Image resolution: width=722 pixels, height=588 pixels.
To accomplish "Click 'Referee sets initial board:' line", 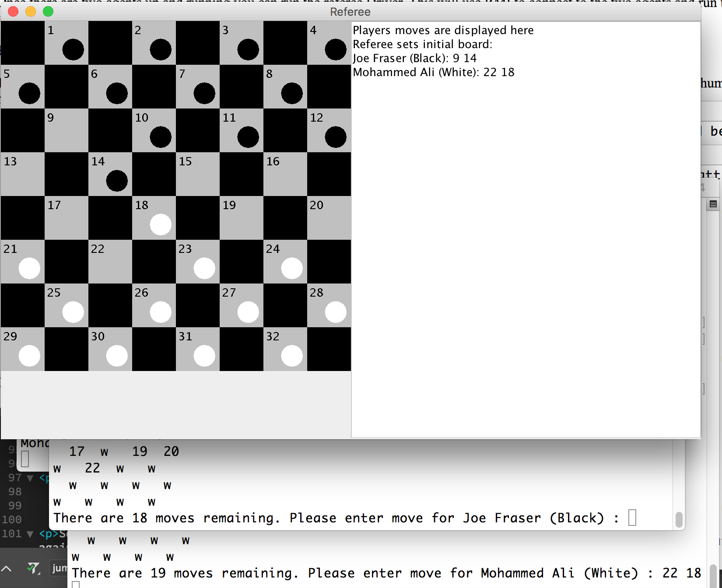I will tap(423, 44).
